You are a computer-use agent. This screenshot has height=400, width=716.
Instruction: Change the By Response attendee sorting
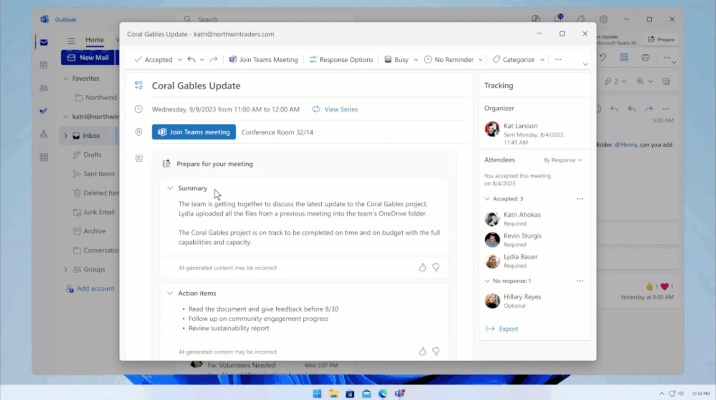[563, 159]
